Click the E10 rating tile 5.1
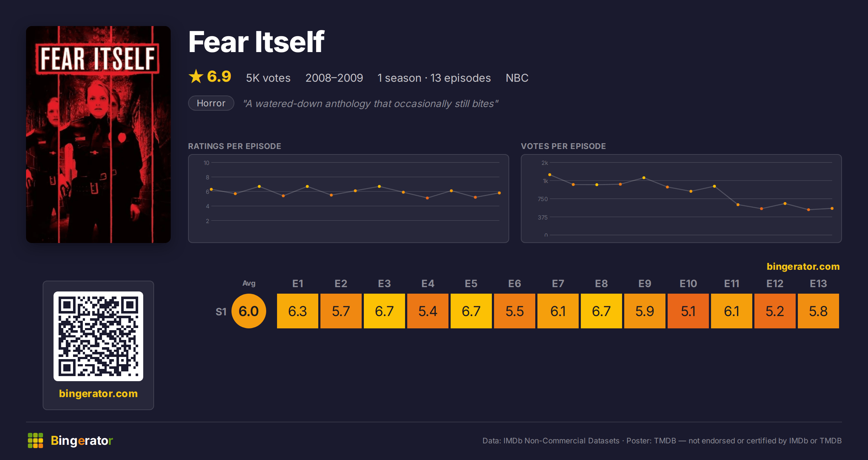Screen dimensions: 868x460 [688, 311]
